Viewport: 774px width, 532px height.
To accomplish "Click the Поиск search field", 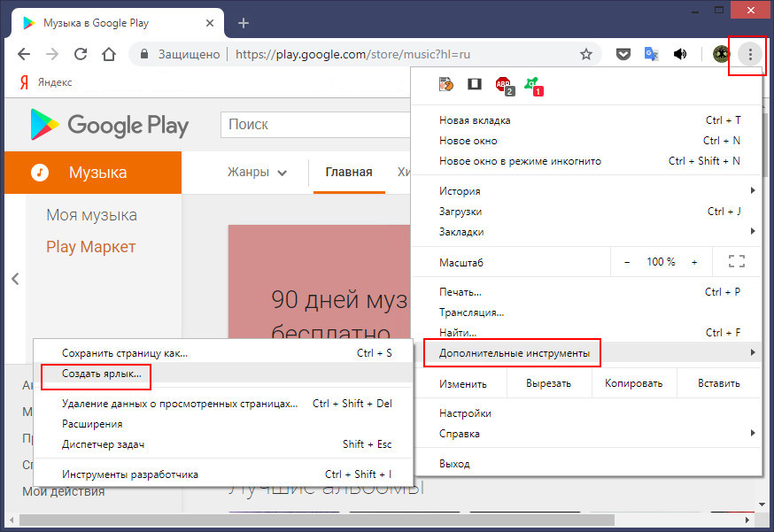I will (316, 124).
